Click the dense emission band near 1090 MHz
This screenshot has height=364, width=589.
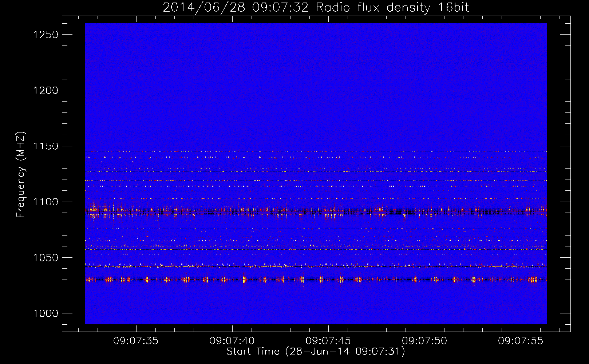click(316, 211)
